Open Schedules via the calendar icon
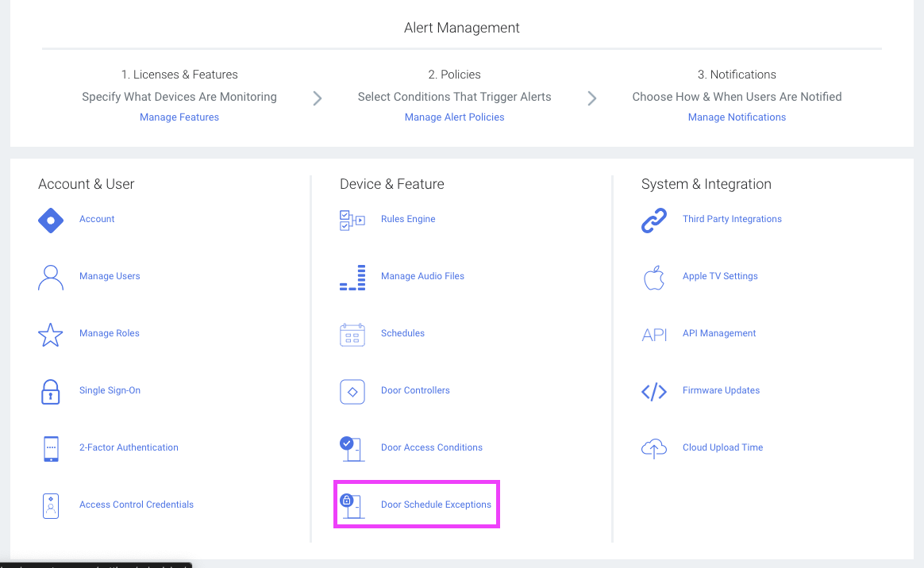This screenshot has width=924, height=568. [352, 334]
